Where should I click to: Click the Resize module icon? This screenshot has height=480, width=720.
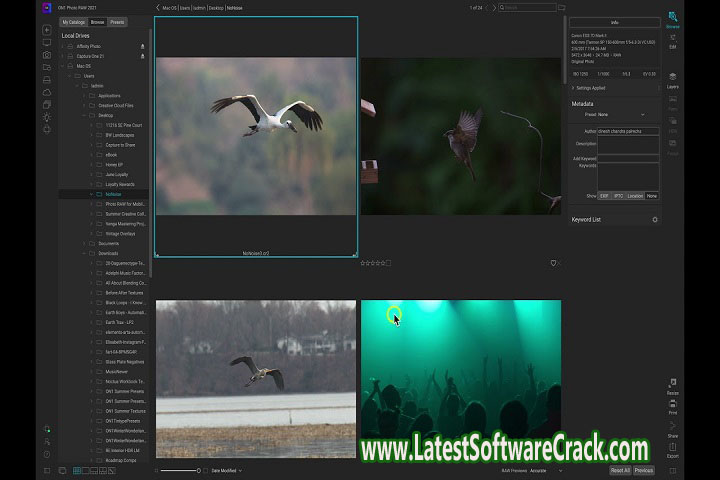(673, 387)
